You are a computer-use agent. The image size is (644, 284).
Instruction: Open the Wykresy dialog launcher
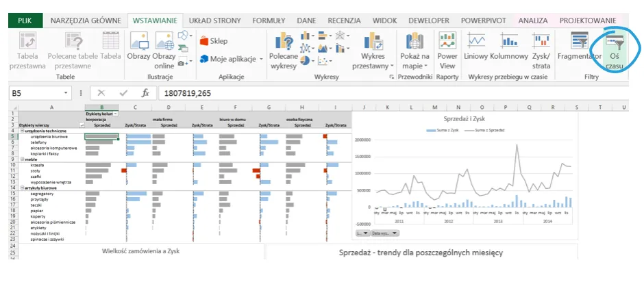click(x=391, y=77)
